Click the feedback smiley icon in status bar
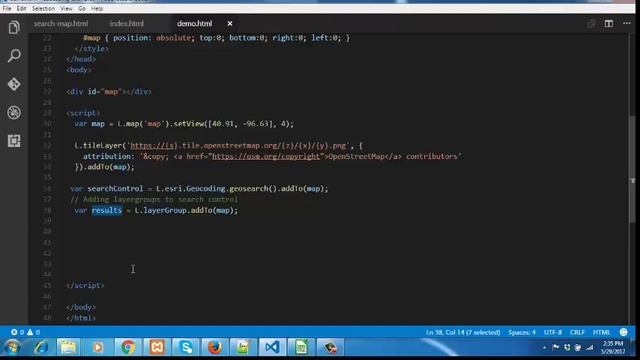The image size is (640, 360). [x=623, y=332]
